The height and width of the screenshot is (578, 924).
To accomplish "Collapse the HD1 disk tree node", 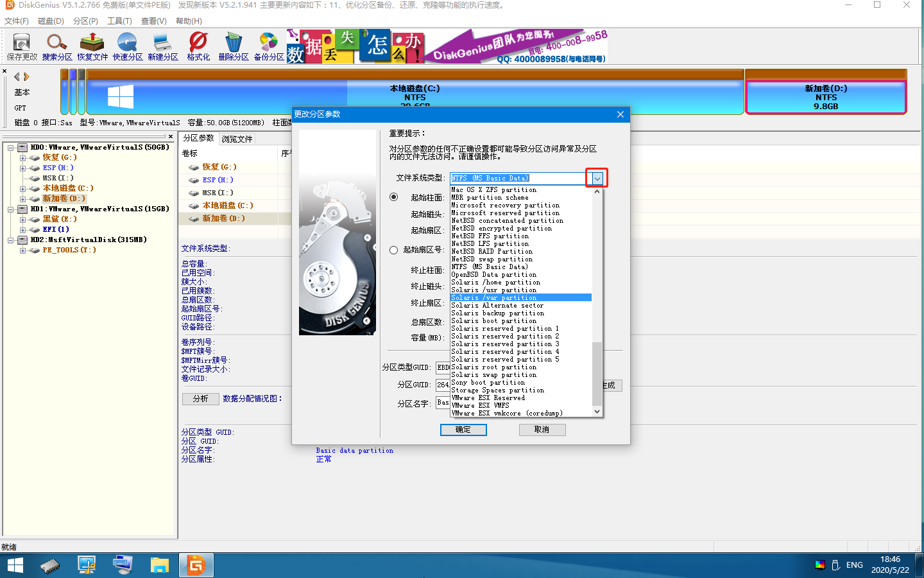I will [x=11, y=209].
